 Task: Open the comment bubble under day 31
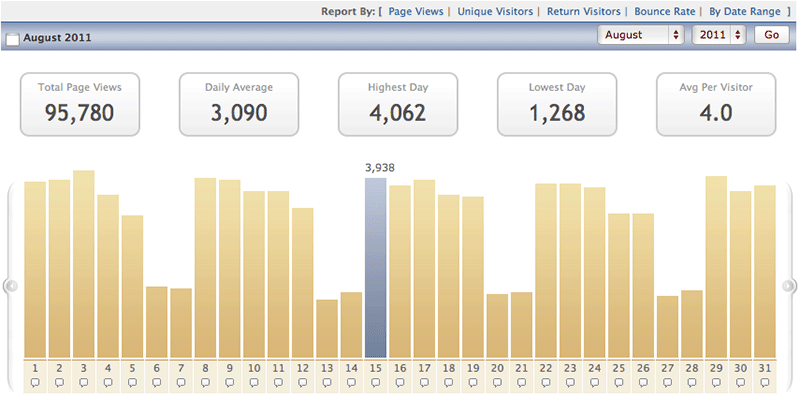coord(765,382)
